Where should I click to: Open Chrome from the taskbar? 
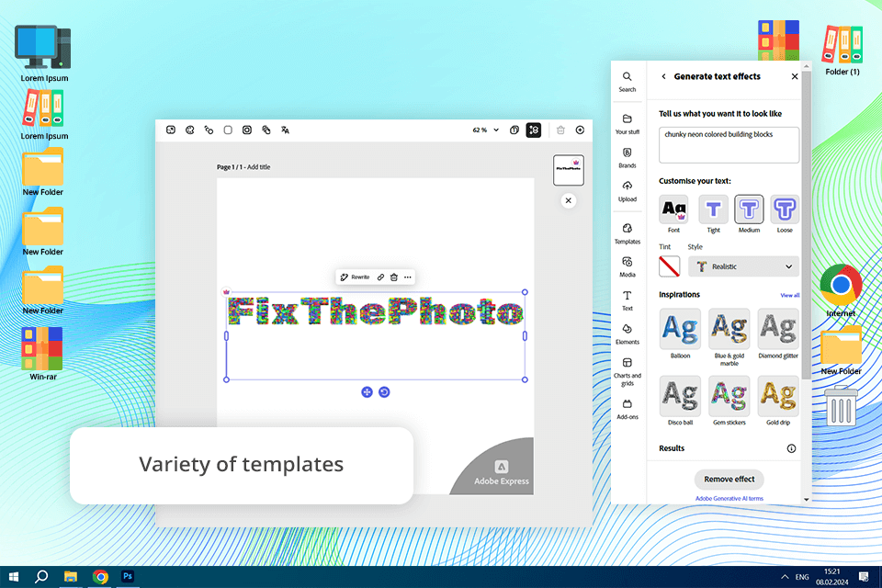100,577
